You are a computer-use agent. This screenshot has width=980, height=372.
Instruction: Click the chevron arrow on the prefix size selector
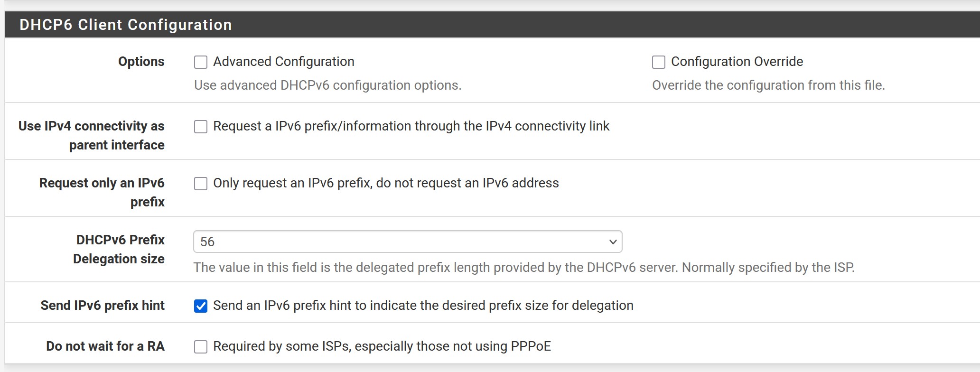pos(613,242)
